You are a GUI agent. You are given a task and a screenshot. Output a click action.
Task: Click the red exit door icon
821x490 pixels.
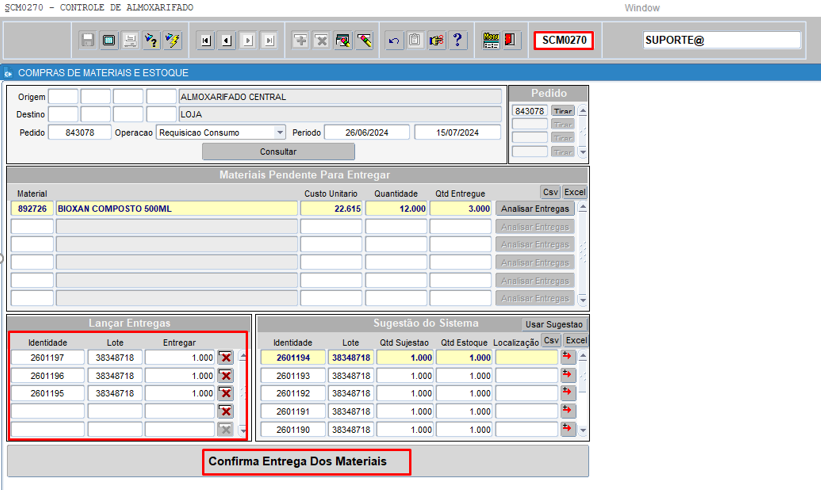coord(511,40)
